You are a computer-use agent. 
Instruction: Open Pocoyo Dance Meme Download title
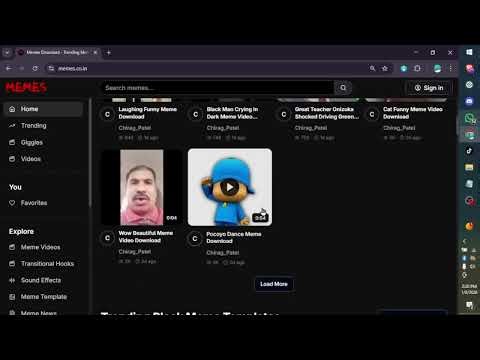click(234, 237)
